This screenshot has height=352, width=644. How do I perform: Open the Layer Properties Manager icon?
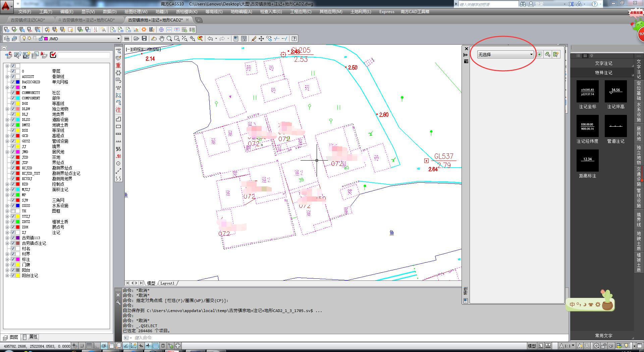click(7, 39)
